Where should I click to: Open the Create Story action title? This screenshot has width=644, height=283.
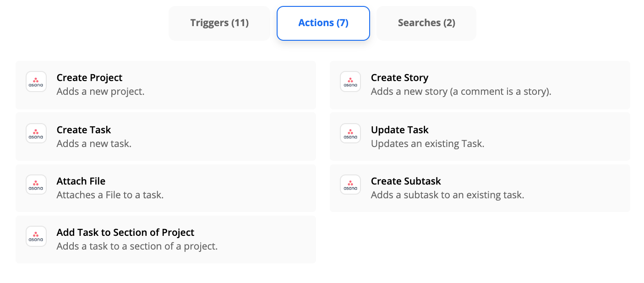(x=400, y=78)
